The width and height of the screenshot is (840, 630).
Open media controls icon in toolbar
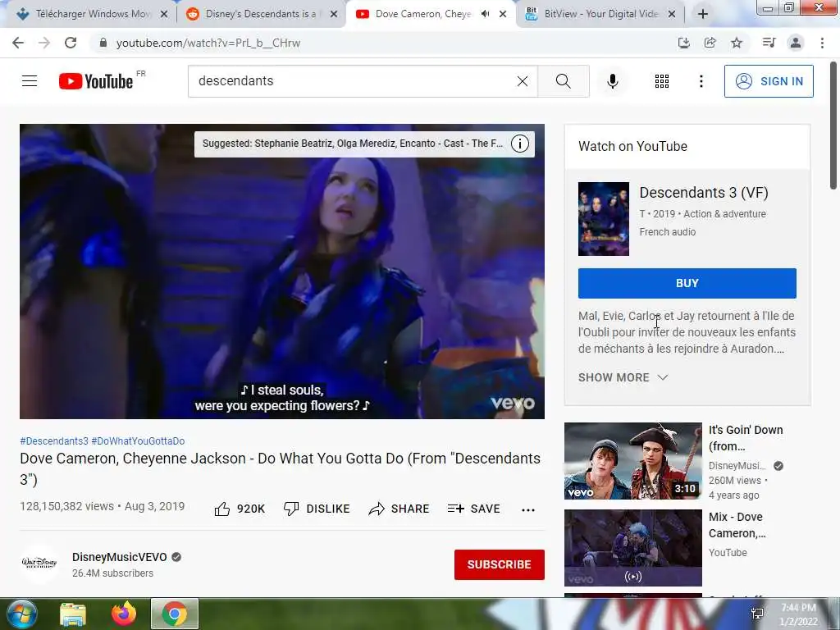pyautogui.click(x=769, y=43)
